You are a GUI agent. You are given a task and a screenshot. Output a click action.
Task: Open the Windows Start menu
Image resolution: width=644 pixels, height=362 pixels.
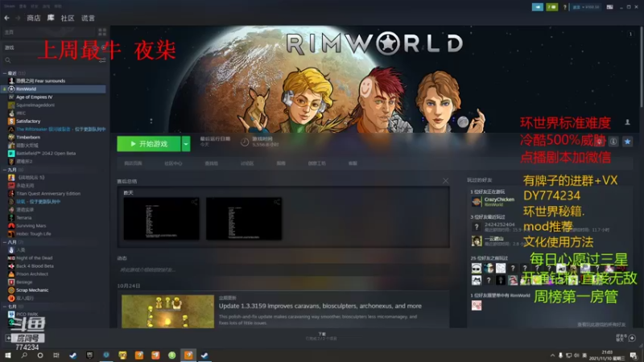coord(7,356)
